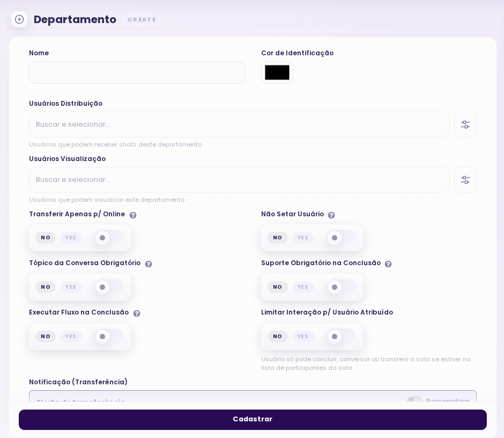Select NO for Não Setar Usuário

pos(278,238)
